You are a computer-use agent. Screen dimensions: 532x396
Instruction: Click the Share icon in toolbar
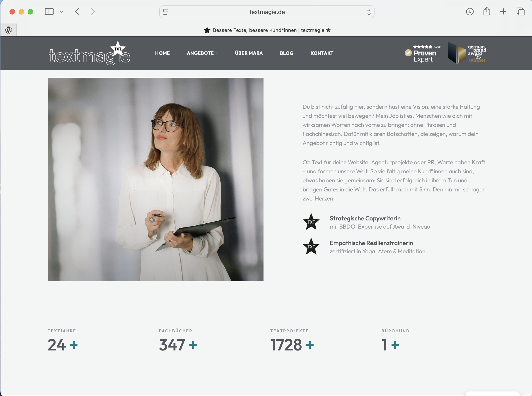click(x=486, y=11)
